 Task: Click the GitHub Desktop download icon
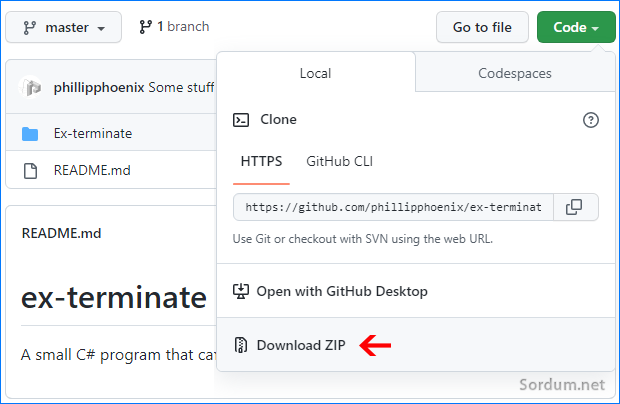tap(241, 291)
